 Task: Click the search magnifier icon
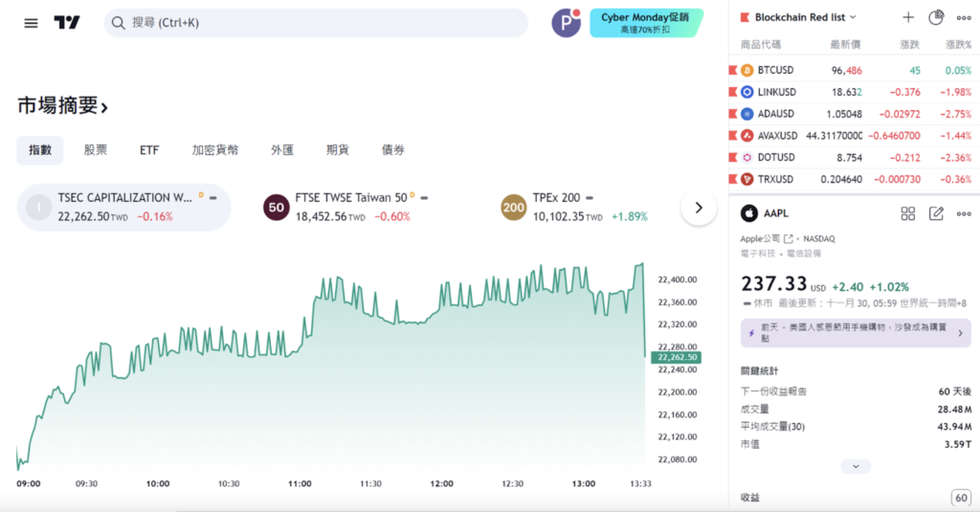(118, 23)
